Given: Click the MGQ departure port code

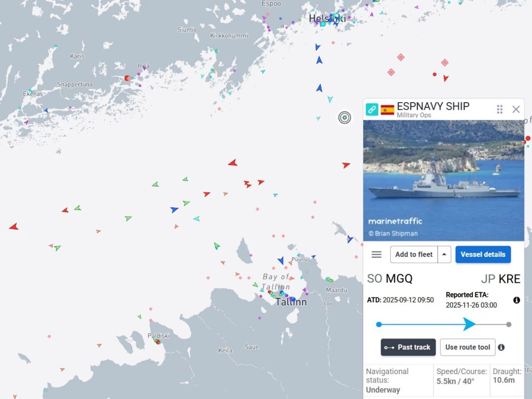Looking at the screenshot, I should point(399,278).
